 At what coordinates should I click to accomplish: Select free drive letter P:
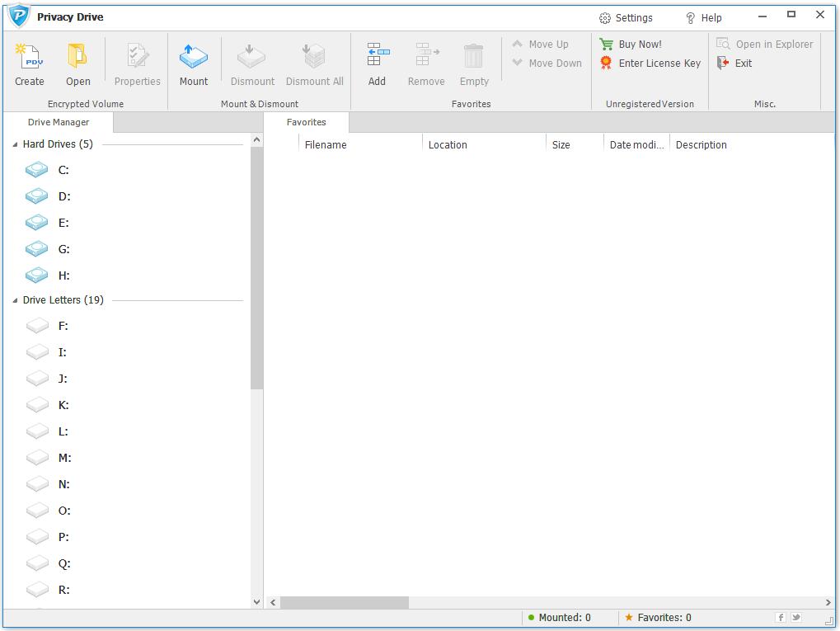pos(47,537)
